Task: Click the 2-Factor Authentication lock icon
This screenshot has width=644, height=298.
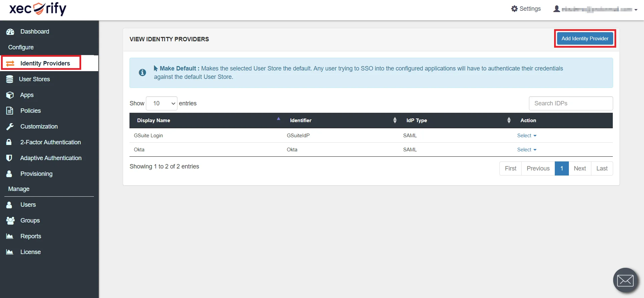Action: [x=9, y=142]
